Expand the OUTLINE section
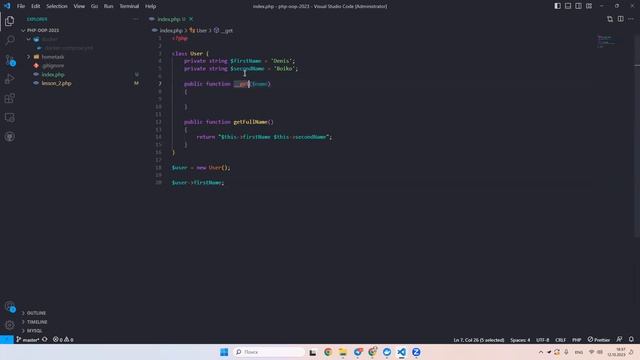Viewport: 640px width, 360px height. [x=36, y=313]
